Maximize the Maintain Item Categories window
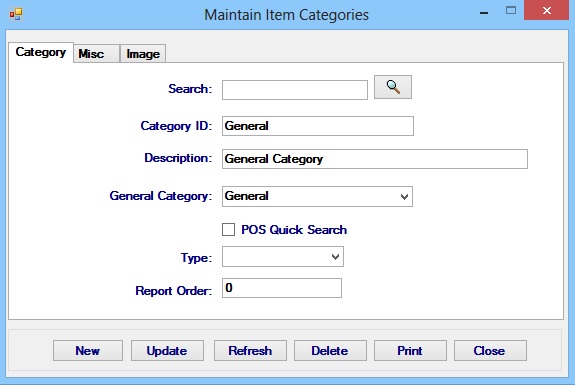575x385 pixels. tap(511, 11)
